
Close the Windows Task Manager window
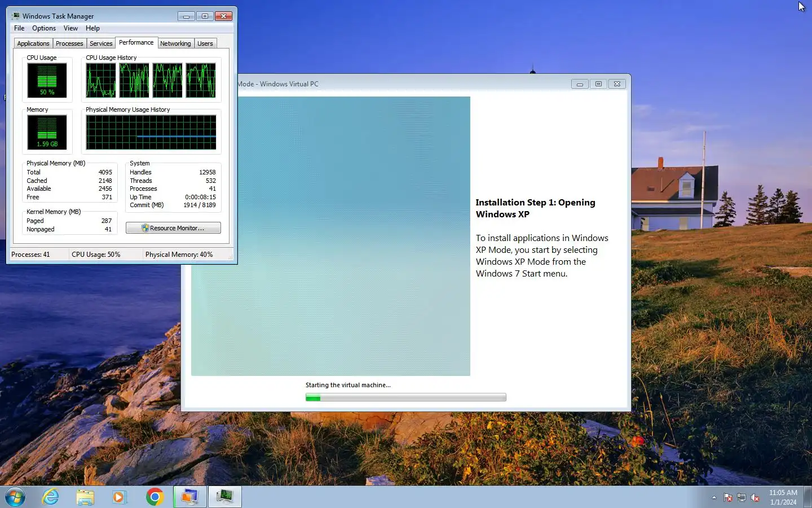click(x=224, y=16)
